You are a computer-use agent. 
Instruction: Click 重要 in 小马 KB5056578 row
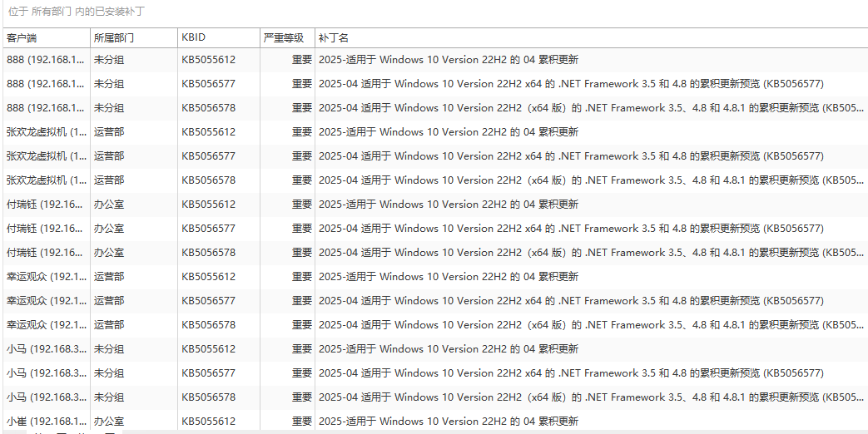pos(302,397)
